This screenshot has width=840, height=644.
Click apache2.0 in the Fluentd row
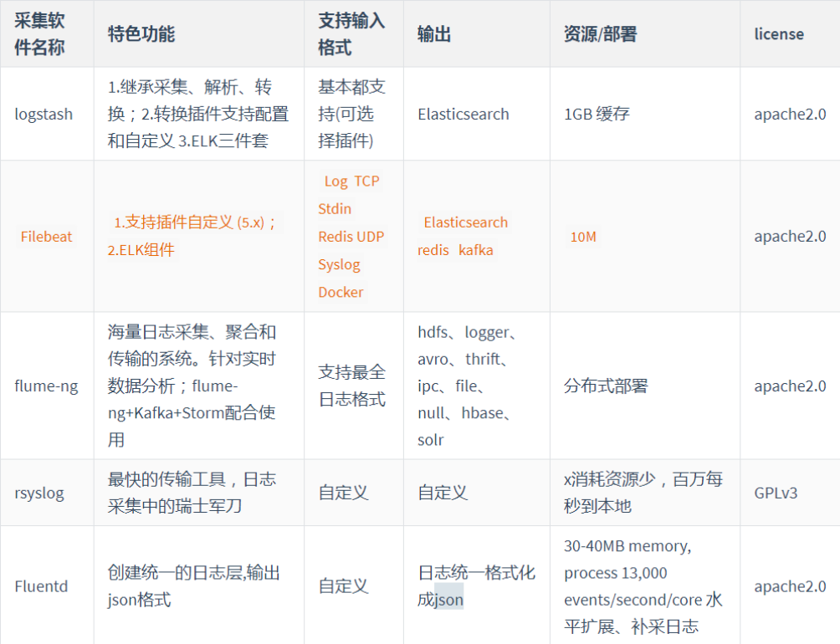click(x=790, y=586)
